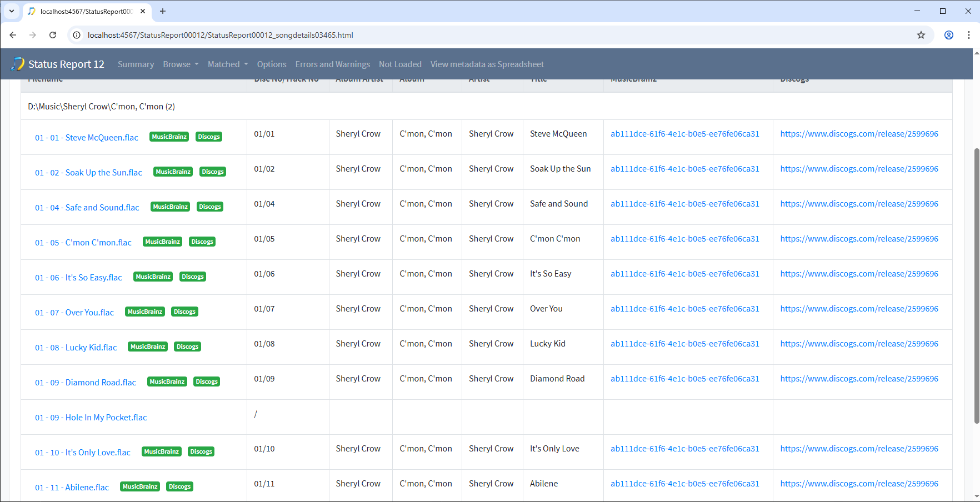Click the scrollbar down arrow
Viewport: 980px width, 502px height.
977,496
